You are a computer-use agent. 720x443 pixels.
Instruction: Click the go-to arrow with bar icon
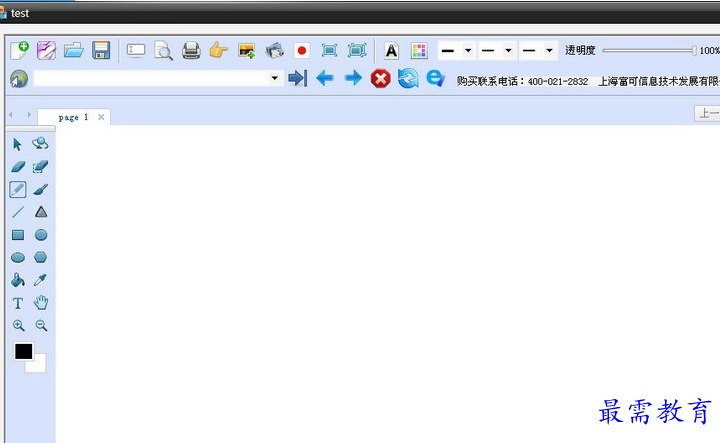[x=298, y=78]
